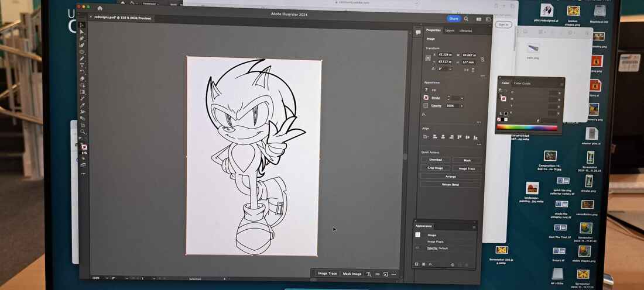Open the Stroke weight dropdown
Viewport: 644px width, 290px height.
pyautogui.click(x=462, y=98)
